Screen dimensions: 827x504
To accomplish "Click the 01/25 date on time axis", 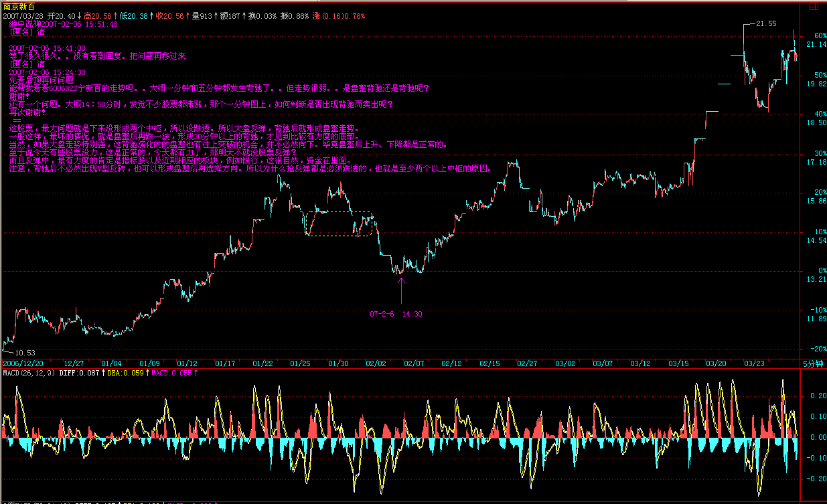I will pyautogui.click(x=300, y=363).
